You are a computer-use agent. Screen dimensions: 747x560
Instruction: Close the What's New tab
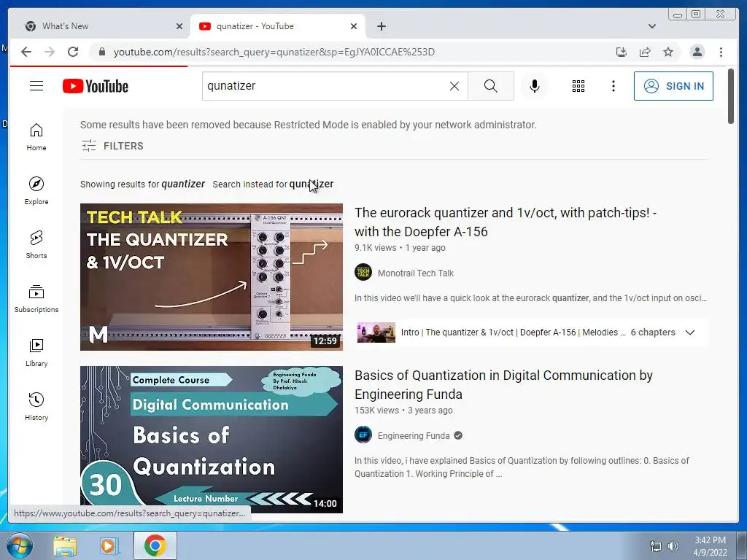pos(179,26)
